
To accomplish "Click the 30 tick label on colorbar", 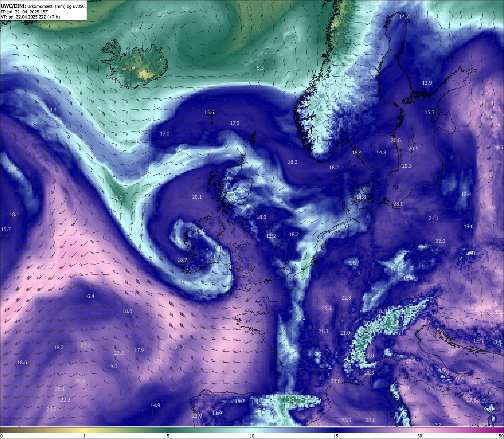I will (x=420, y=436).
